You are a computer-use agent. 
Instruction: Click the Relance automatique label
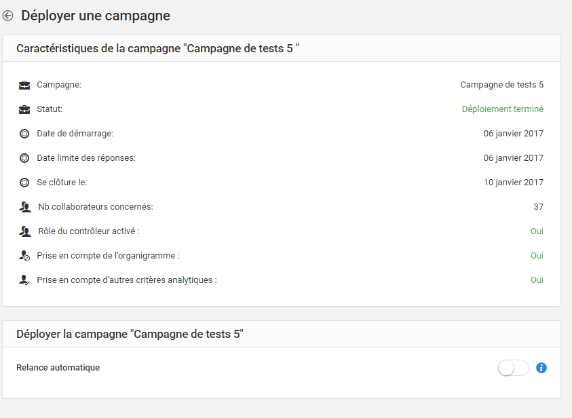pos(58,367)
